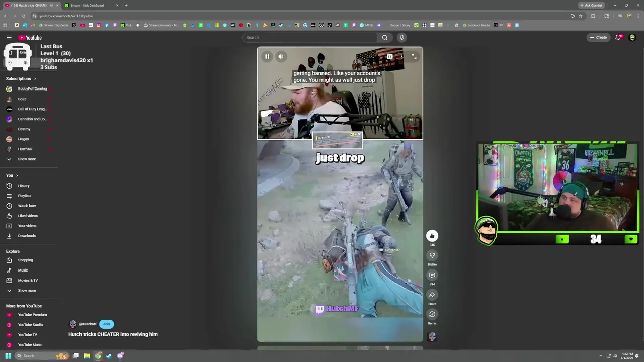Screen dimensions: 644x362
Task: Remix this Short
Action: pos(432,314)
